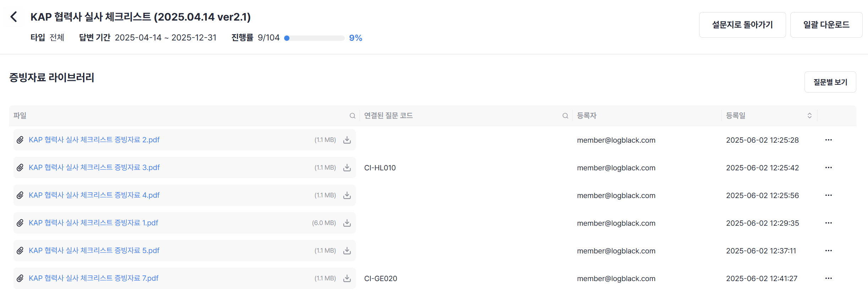The image size is (868, 296).
Task: Click download icon for 증빙자료 1.pdf
Action: click(x=347, y=223)
